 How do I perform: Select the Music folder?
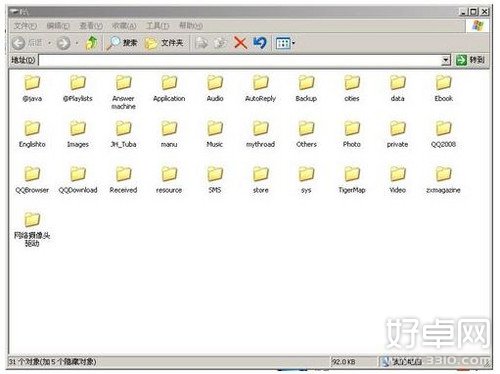[215, 134]
